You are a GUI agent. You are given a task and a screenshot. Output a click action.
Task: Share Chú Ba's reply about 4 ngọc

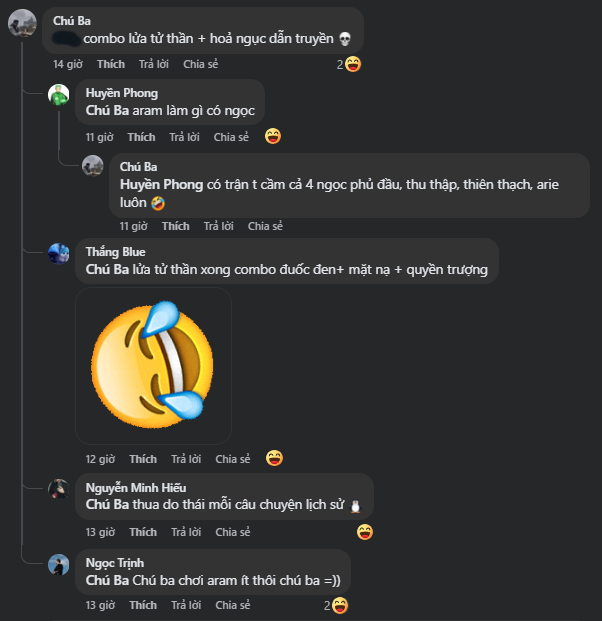(x=266, y=226)
